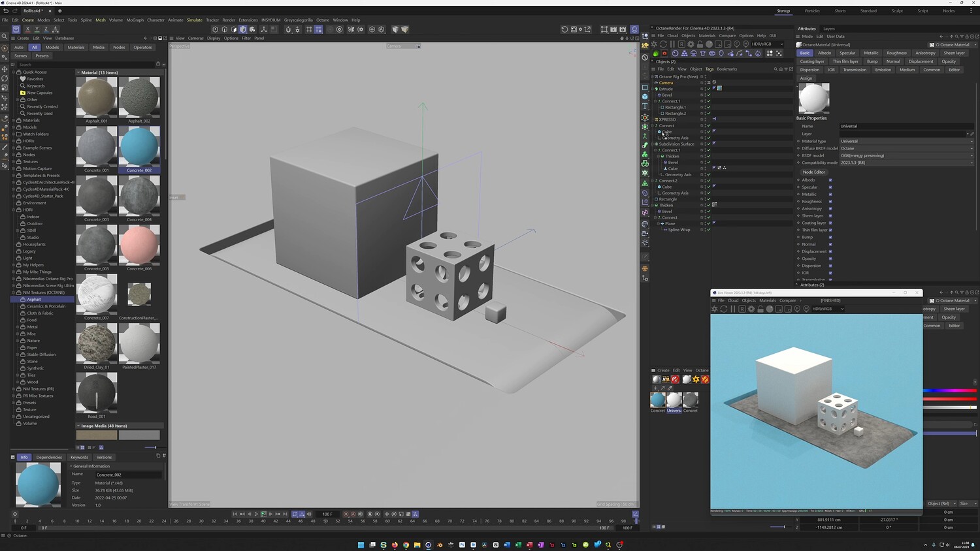This screenshot has height=551, width=980.
Task: Toggle the Y axis lock
Action: point(37,29)
